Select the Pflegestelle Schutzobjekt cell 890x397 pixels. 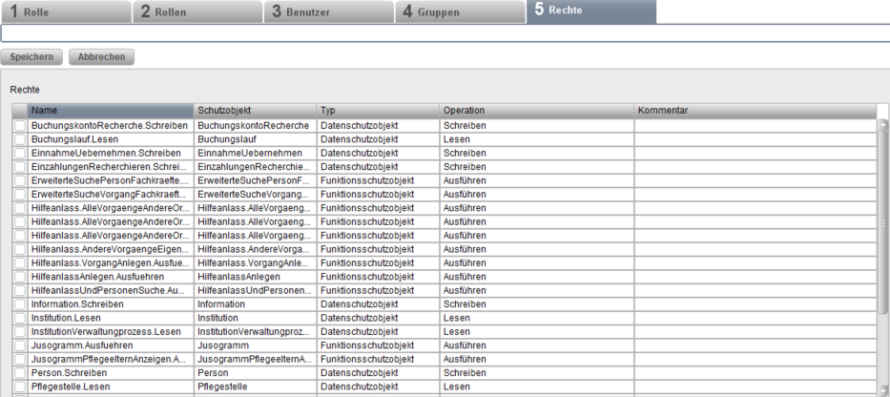click(x=255, y=386)
